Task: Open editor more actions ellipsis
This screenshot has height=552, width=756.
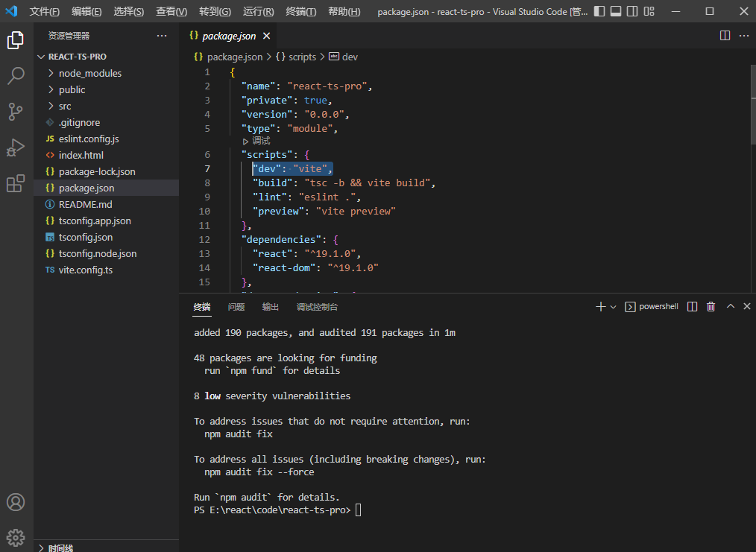Action: [744, 36]
